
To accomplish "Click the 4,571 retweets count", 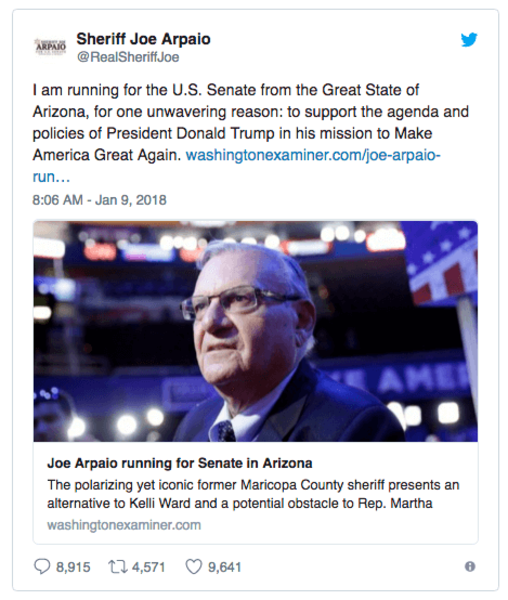I will click(x=148, y=567).
